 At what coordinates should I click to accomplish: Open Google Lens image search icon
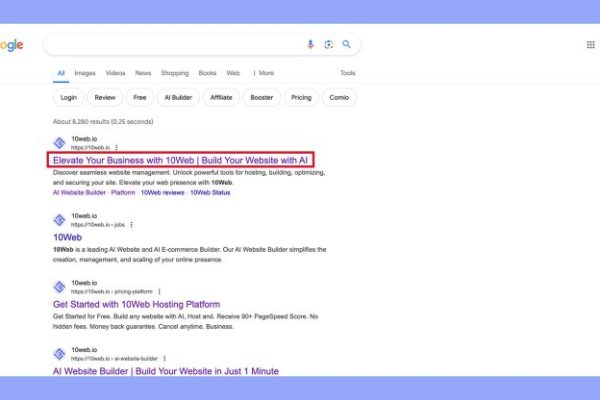328,44
